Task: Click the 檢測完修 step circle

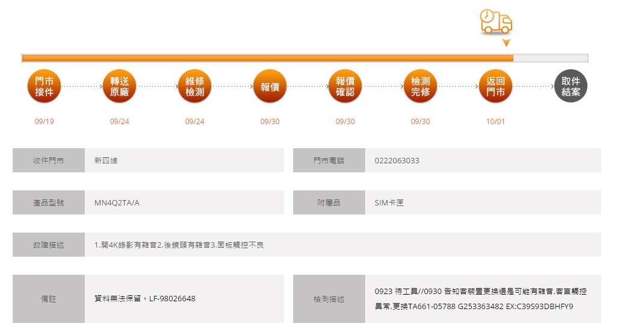Action: click(x=420, y=86)
